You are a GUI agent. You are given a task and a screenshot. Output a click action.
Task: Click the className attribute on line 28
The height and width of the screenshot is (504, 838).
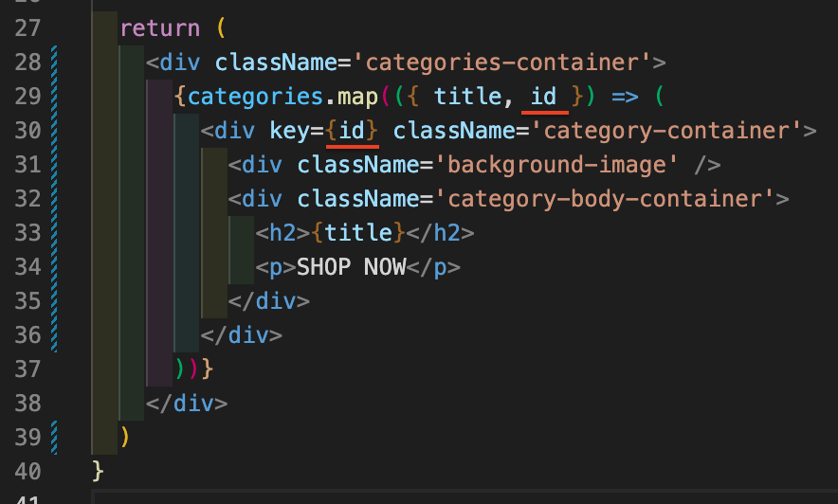tap(276, 63)
